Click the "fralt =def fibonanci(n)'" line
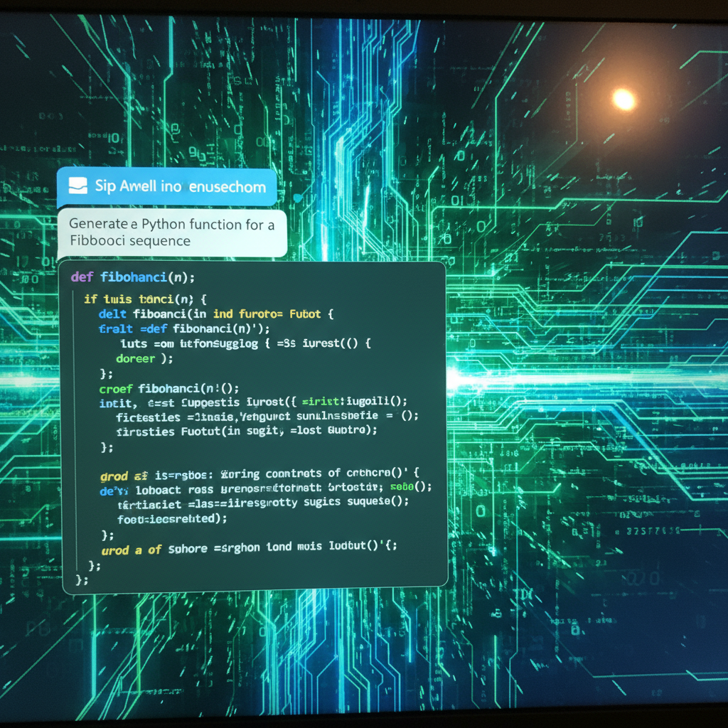728x728 pixels. [185, 328]
